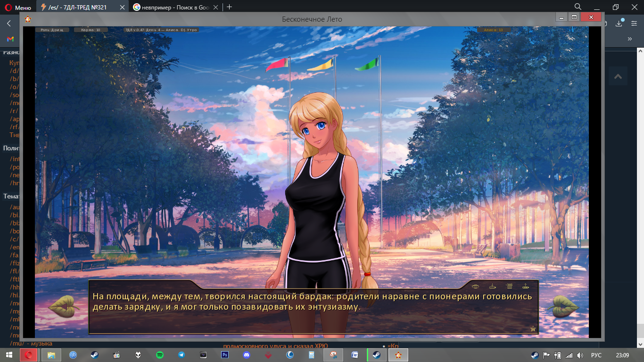Image resolution: width=644 pixels, height=362 pixels.
Task: Open the Gmail bookmark icon
Action: coord(10,39)
